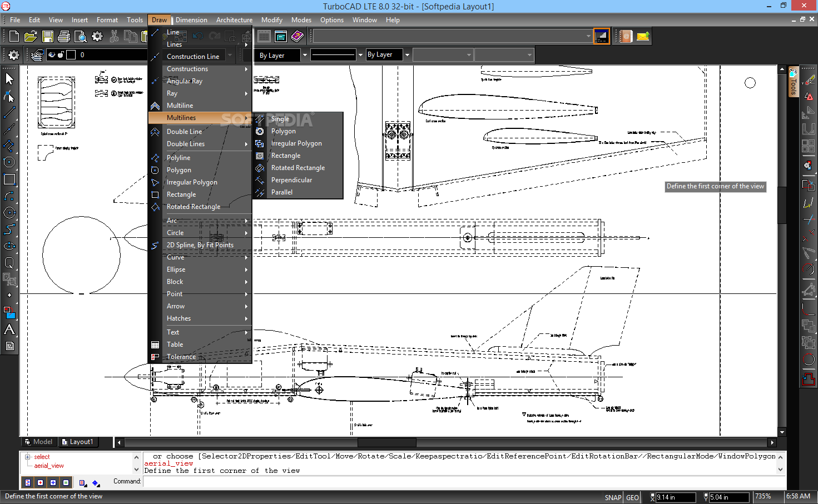Choose the Polyline tool in the left toolbar
Viewport: 818px width, 504px height.
pyautogui.click(x=9, y=146)
